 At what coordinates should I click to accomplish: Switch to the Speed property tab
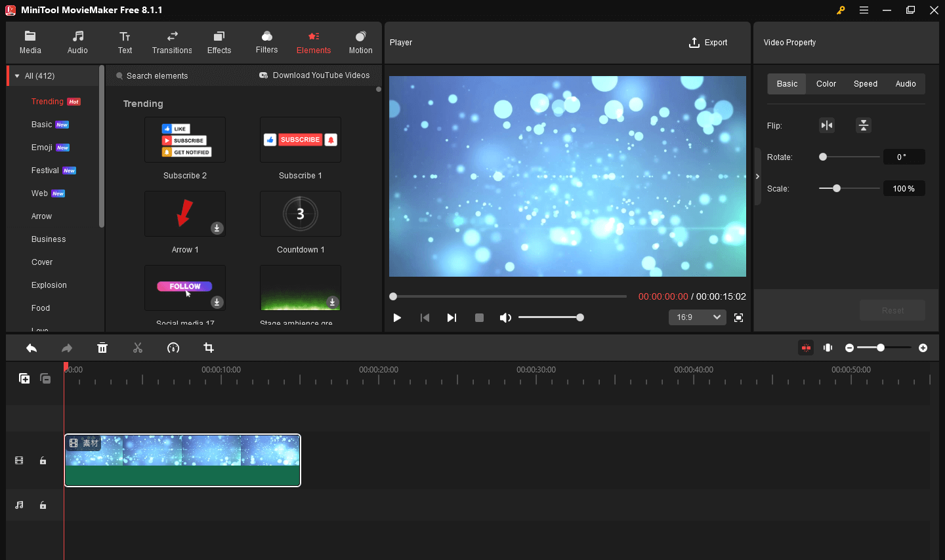(x=866, y=84)
